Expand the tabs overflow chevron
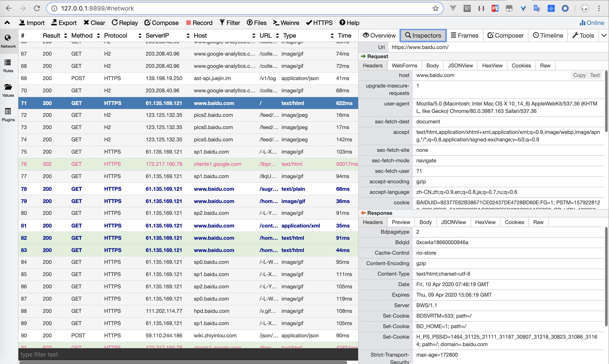This screenshot has height=364, width=609. (x=604, y=36)
